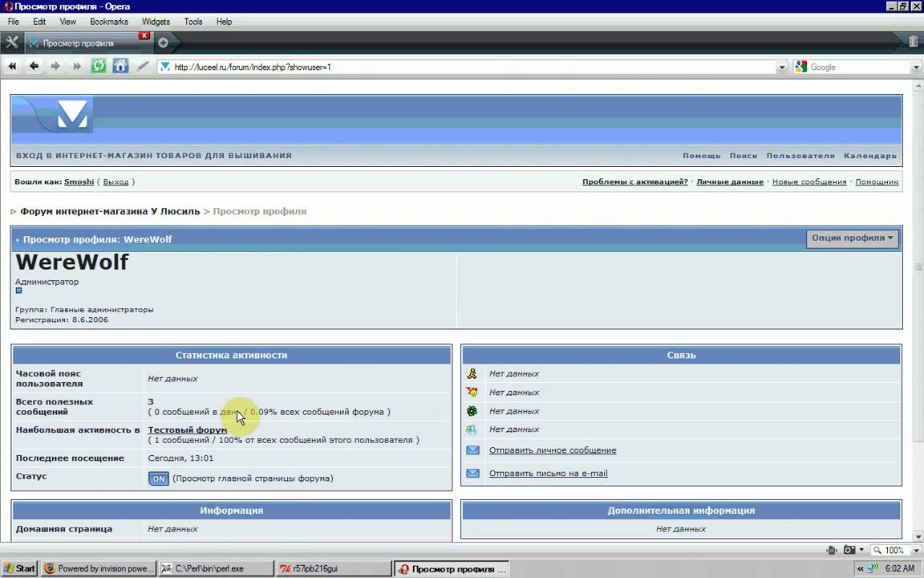Screen dimensions: 924x578
Task: Open Форум интернет-магазина У Люсиль breadcrumb
Action: tap(110, 211)
